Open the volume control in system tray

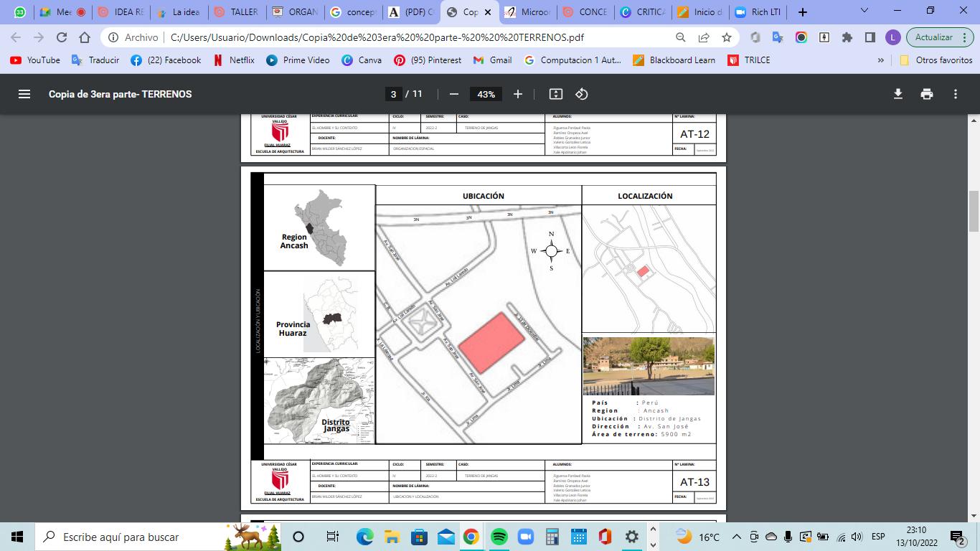[857, 537]
